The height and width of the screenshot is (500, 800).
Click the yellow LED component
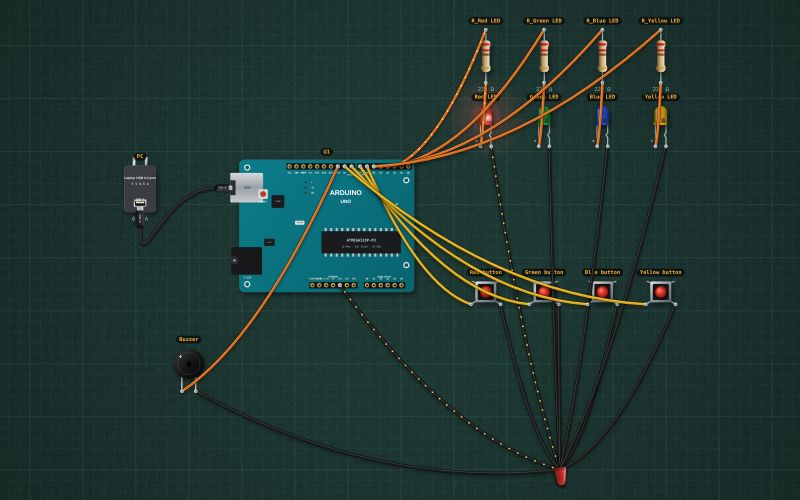click(661, 116)
